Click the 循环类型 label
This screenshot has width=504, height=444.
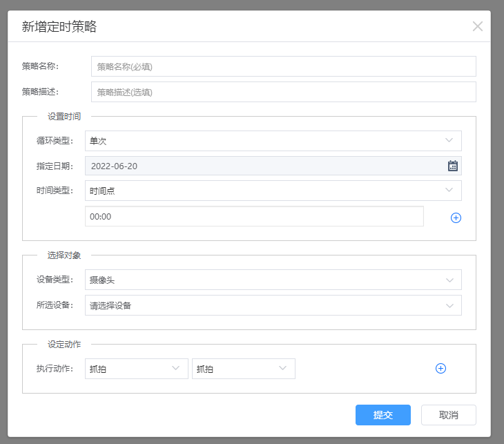click(x=55, y=140)
